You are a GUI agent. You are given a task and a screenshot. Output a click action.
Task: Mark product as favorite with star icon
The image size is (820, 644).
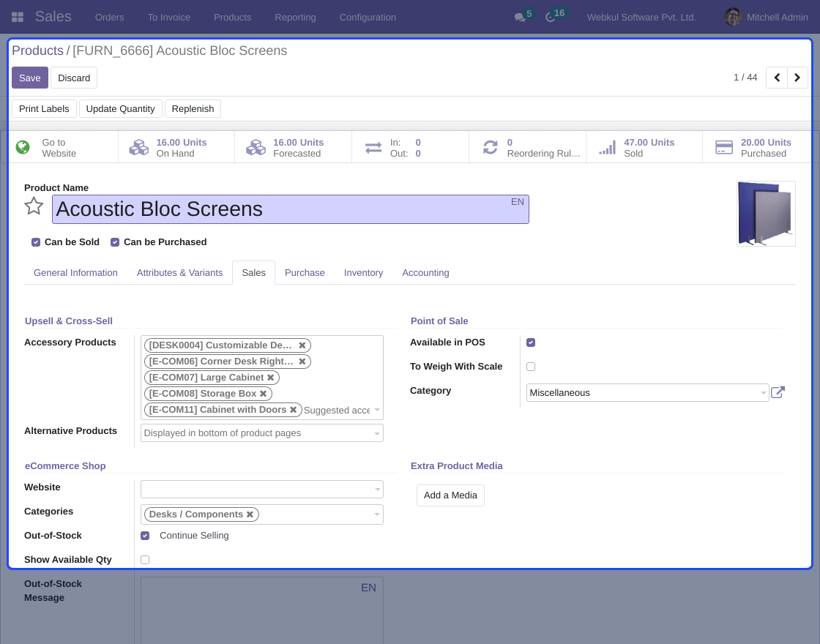34,206
